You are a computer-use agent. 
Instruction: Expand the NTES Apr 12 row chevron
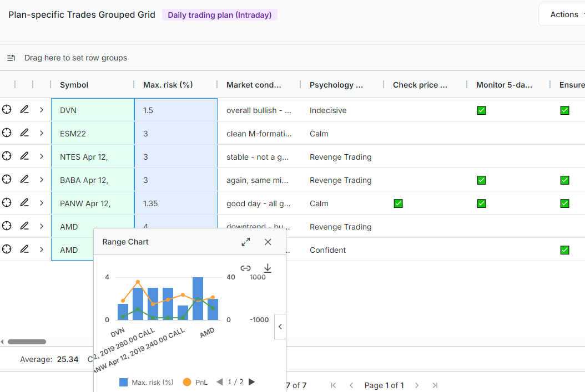tap(41, 156)
